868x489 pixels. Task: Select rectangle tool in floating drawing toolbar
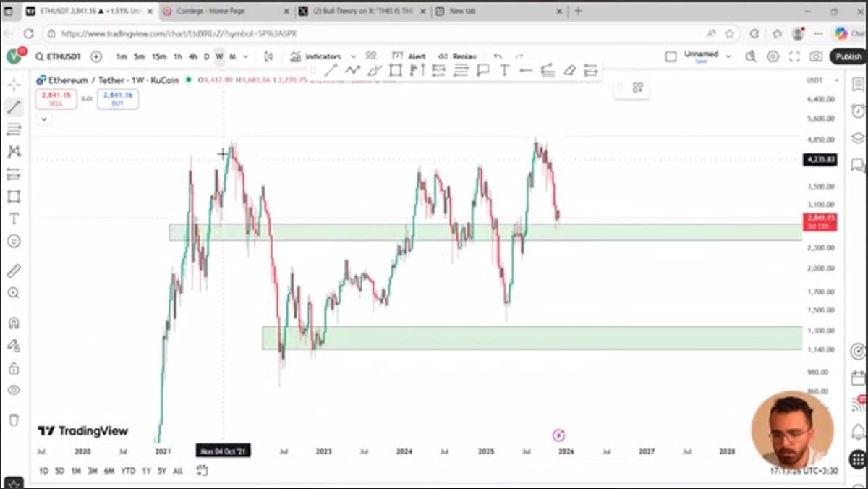tap(395, 70)
